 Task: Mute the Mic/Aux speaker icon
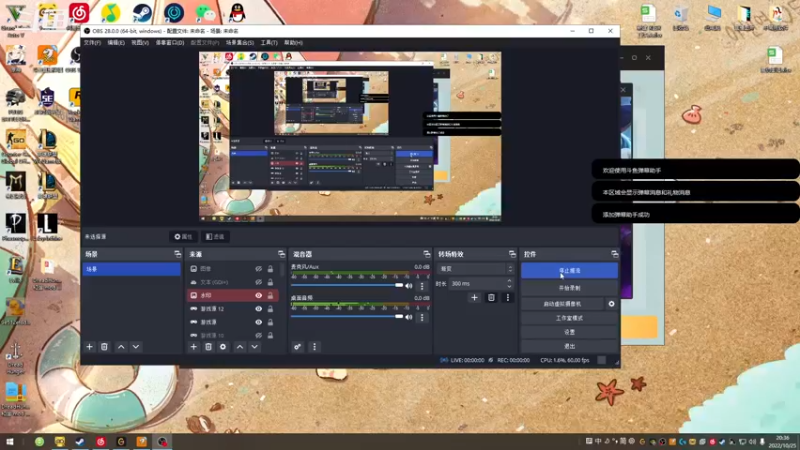(x=409, y=286)
